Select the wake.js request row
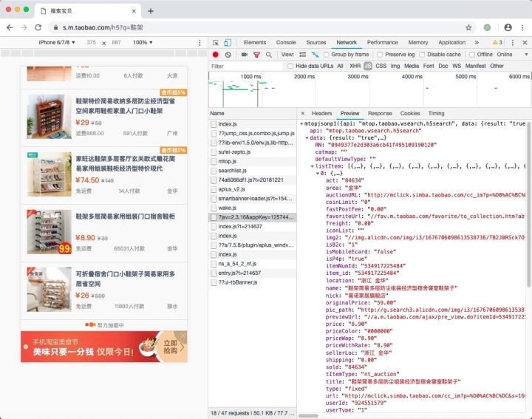This screenshot has width=532, height=419. pos(252,208)
